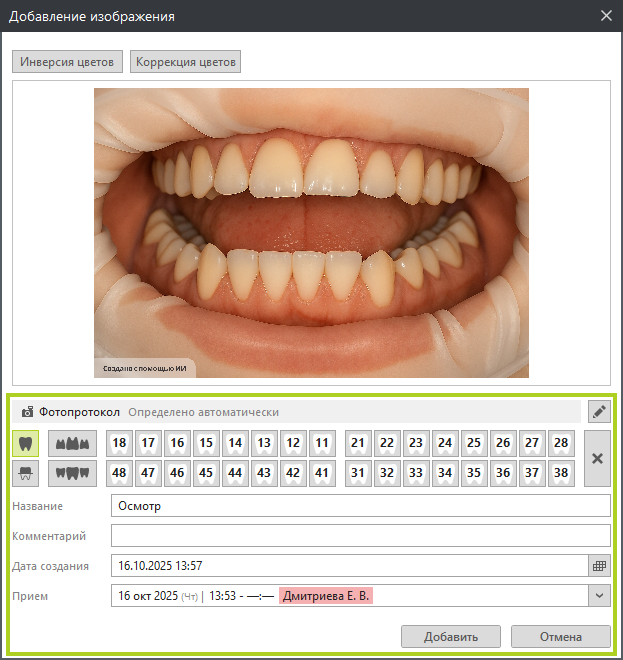Click the pencil edit icon for Фотопротокол
Image resolution: width=623 pixels, height=660 pixels.
(x=599, y=411)
